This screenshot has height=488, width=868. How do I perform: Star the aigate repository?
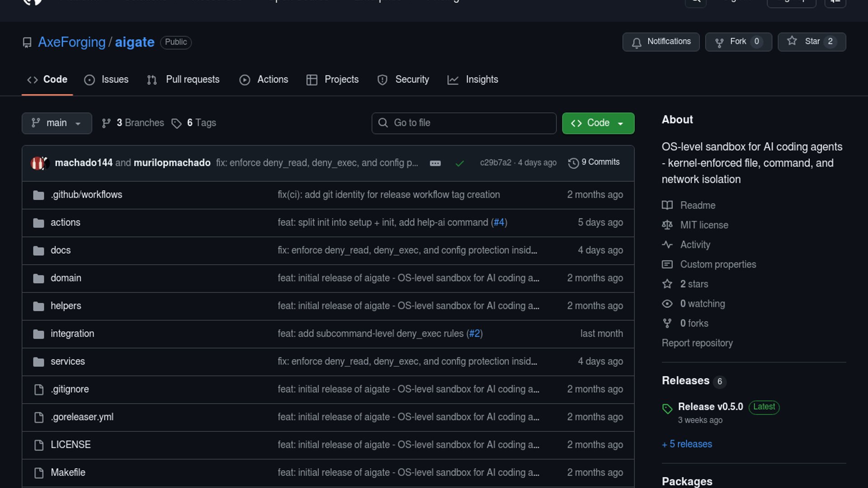click(x=811, y=42)
